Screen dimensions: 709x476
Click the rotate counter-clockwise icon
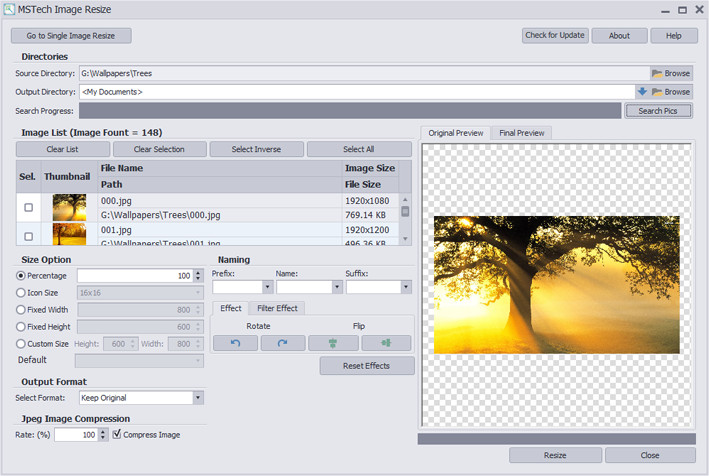[235, 343]
